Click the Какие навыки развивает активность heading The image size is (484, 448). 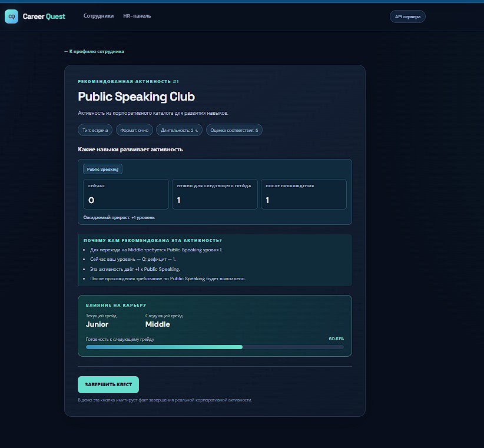(x=130, y=150)
